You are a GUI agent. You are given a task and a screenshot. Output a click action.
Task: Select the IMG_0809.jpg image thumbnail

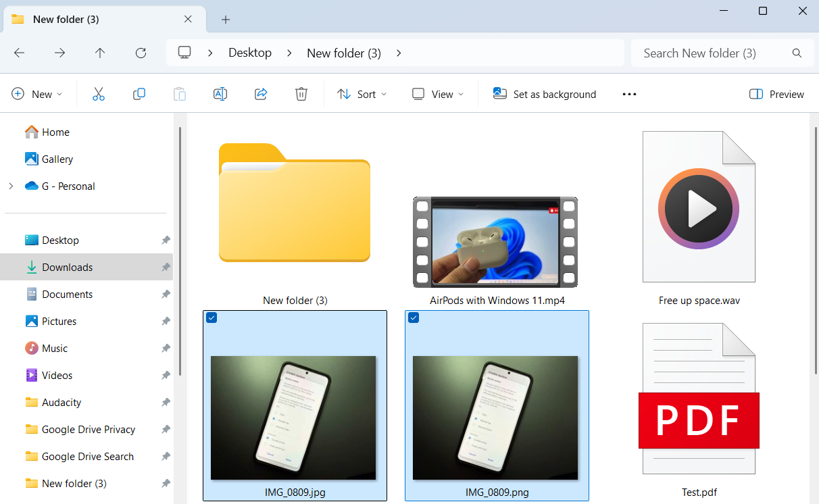293,418
